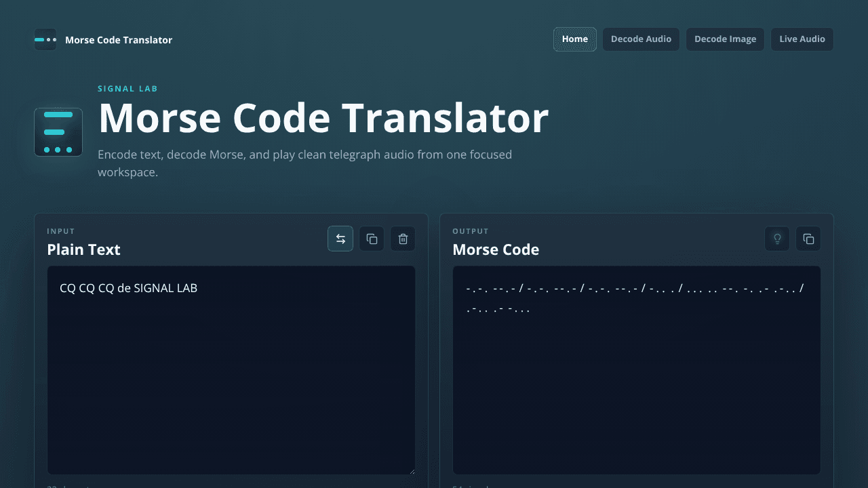
Task: Click the large 'Morse Code Translator' headline
Action: click(x=323, y=118)
